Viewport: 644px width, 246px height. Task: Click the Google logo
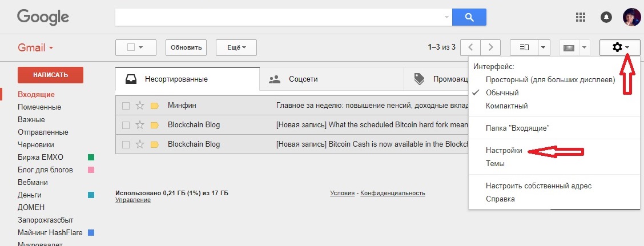point(43,17)
